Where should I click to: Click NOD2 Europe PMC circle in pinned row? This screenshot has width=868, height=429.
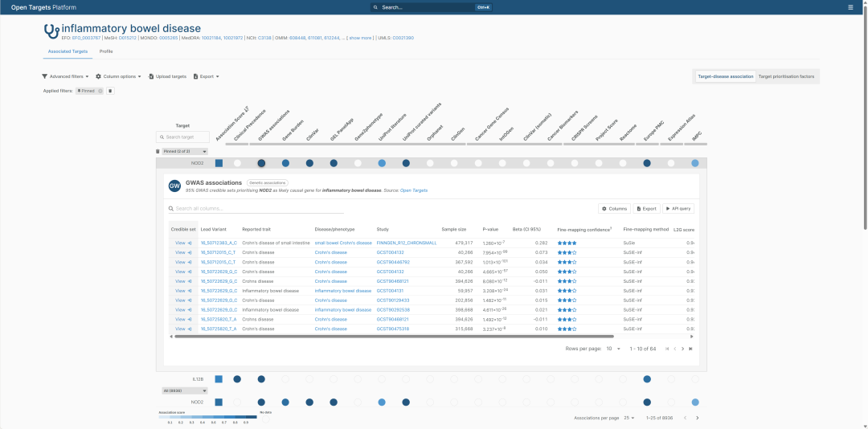[x=646, y=163]
